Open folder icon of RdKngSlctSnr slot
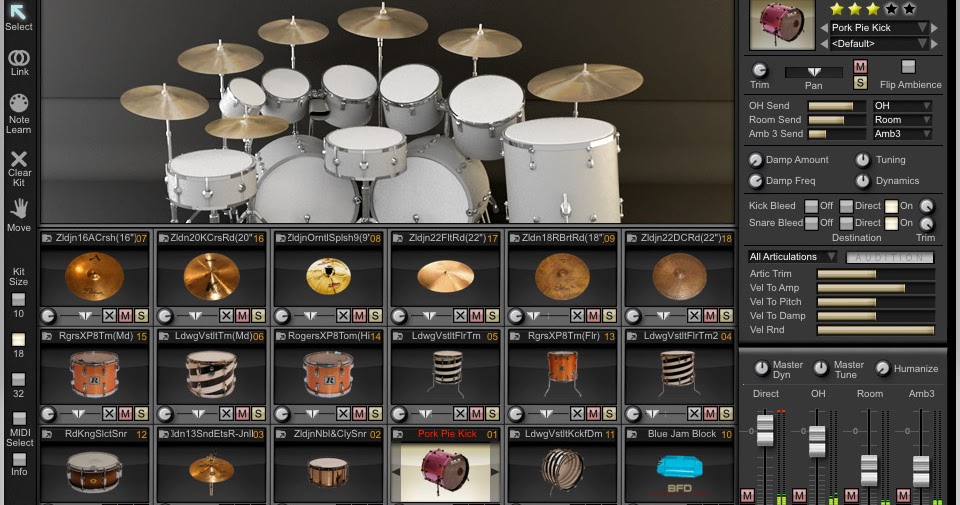 [47, 434]
